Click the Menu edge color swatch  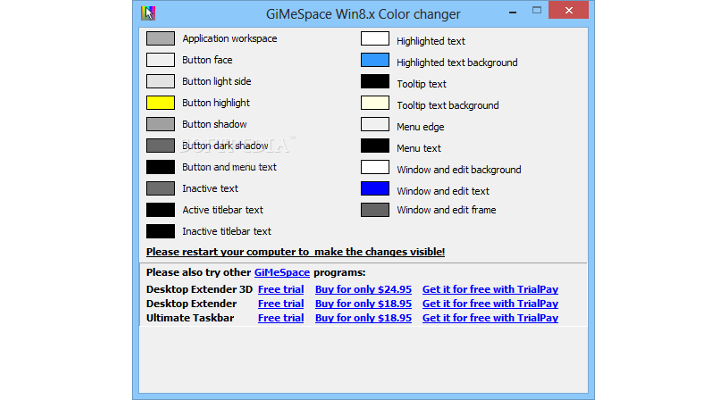click(x=375, y=125)
